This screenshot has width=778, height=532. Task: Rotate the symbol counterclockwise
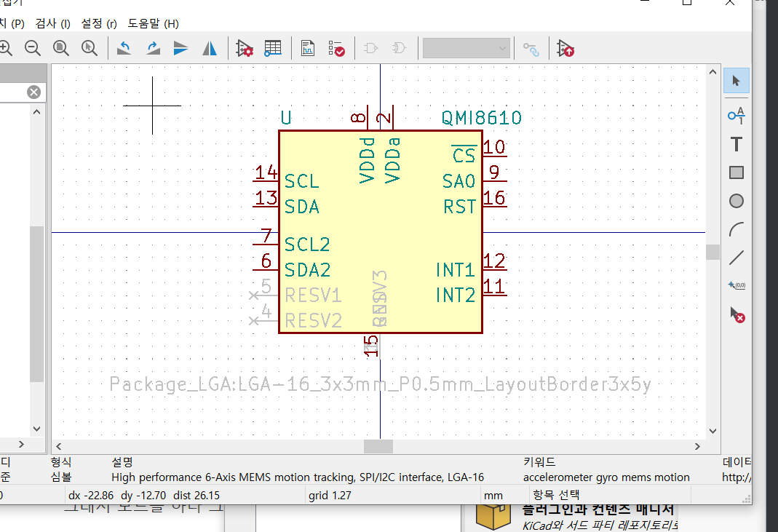(124, 48)
